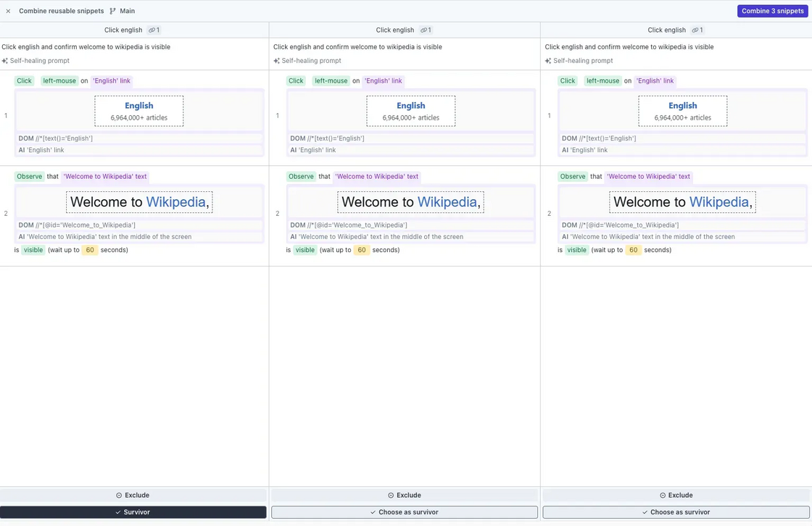Viewport: 812px width, 526px height.
Task: Choose the middle snippet as survivor
Action: 405,512
